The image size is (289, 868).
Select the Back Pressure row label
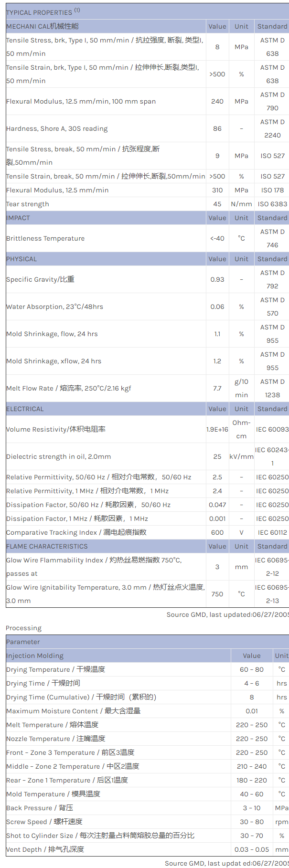(x=40, y=808)
